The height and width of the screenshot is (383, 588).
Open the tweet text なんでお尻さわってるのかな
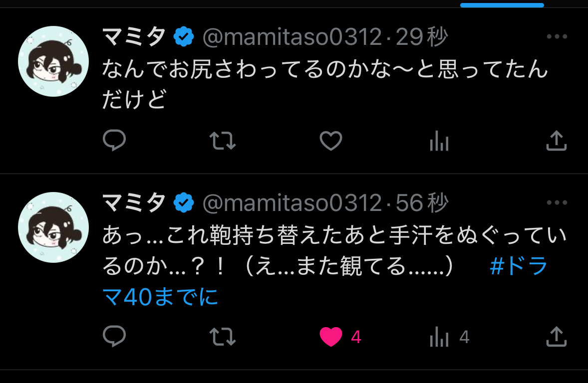tap(325, 85)
